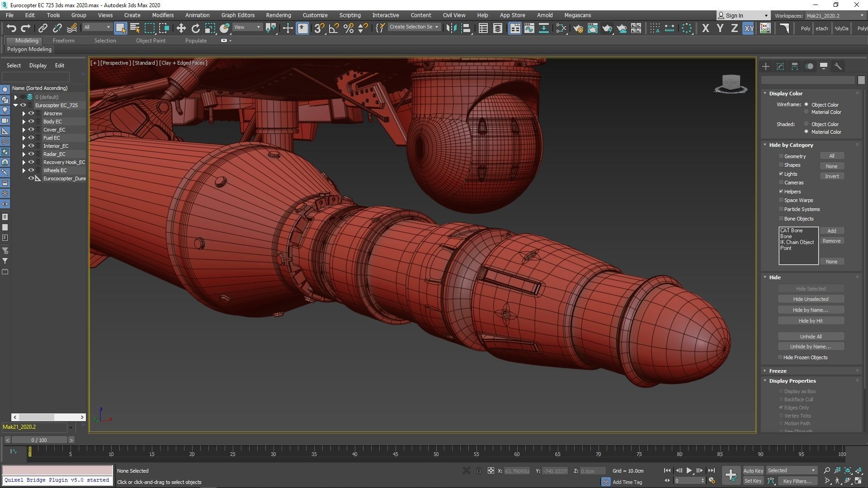This screenshot has height=488, width=868.
Task: Click frame 50 on the timeline
Action: [x=436, y=451]
